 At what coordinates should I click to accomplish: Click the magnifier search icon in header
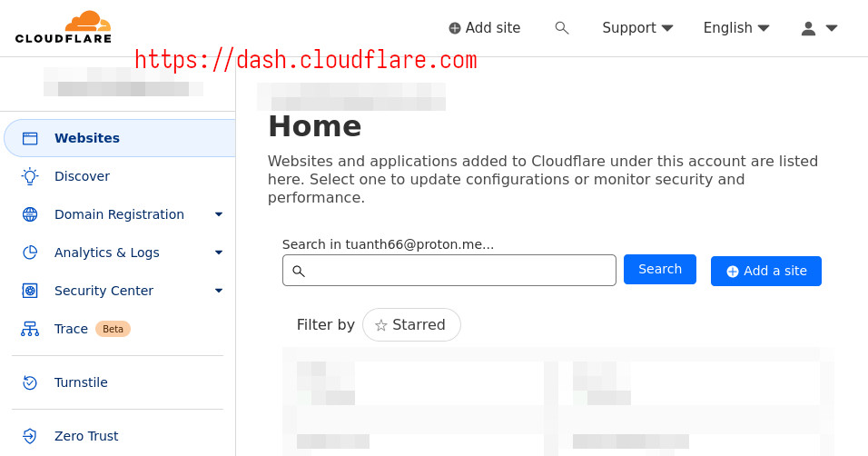tap(562, 28)
